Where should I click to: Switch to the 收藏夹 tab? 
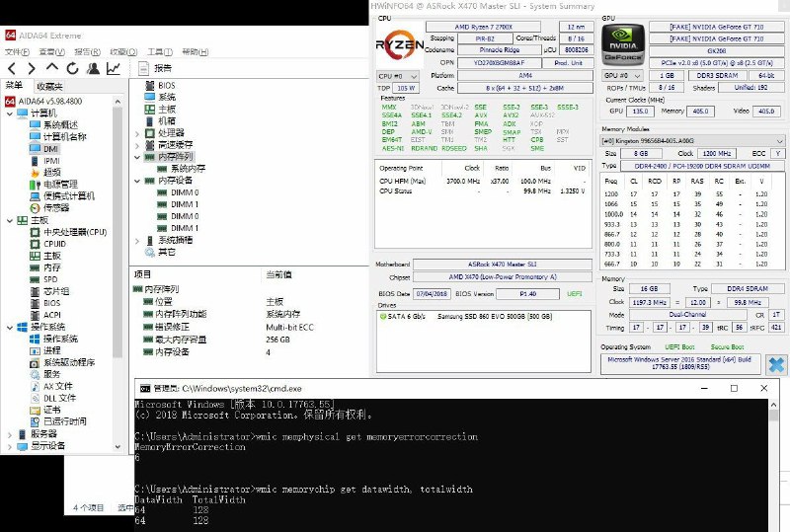click(x=50, y=87)
